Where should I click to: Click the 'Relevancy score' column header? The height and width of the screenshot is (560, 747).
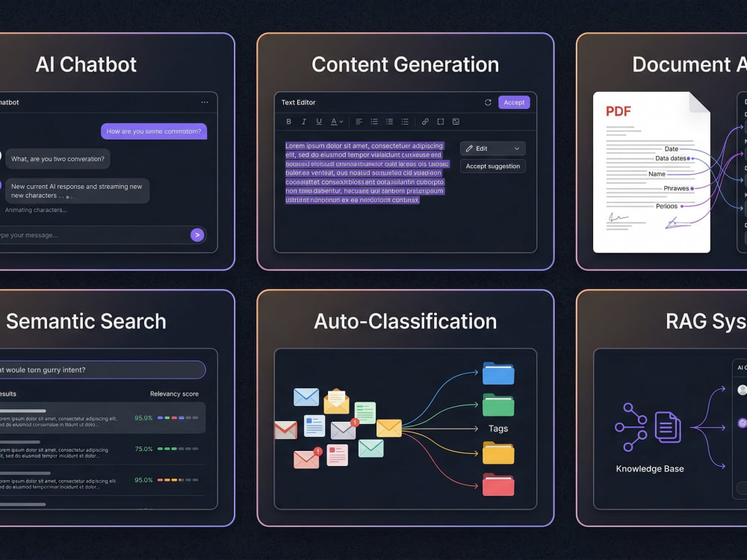[x=174, y=393]
